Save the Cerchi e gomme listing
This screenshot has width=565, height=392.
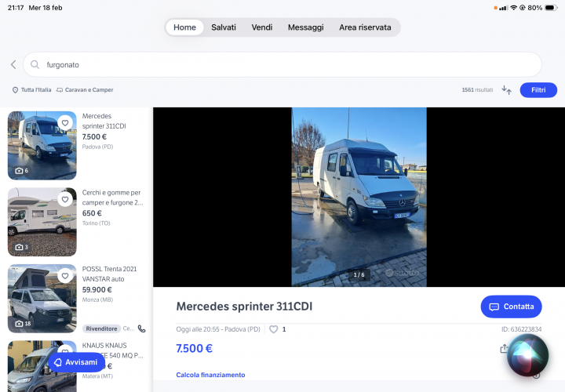(65, 200)
